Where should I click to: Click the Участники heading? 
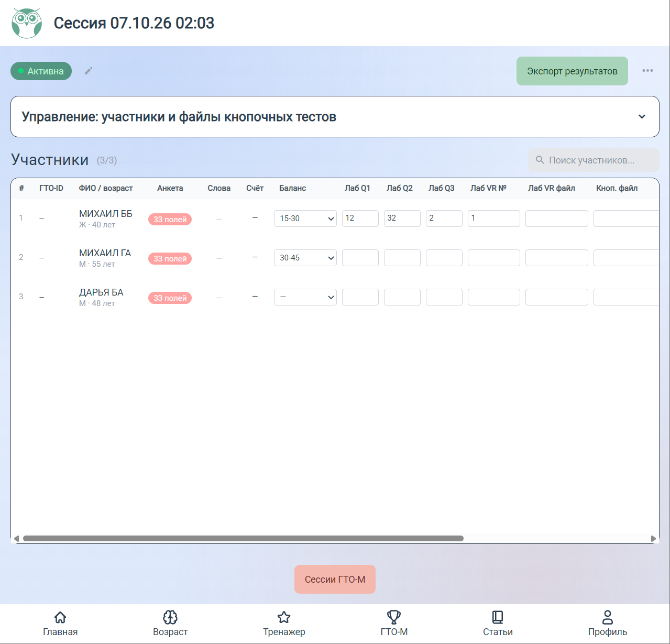(x=50, y=159)
